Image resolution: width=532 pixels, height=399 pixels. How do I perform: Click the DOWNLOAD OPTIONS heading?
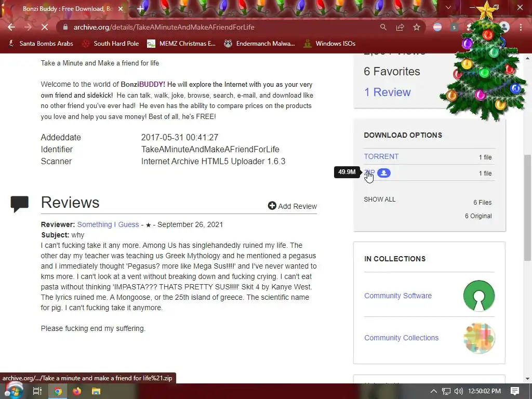coord(403,135)
